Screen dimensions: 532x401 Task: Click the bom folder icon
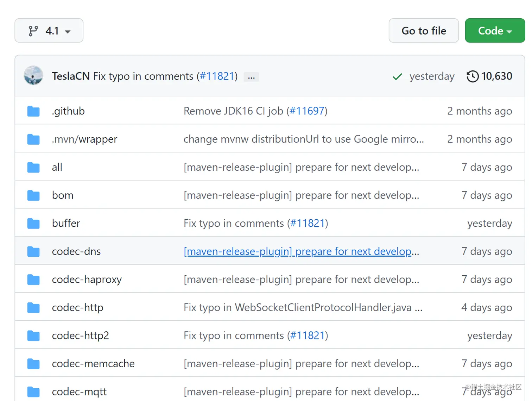click(x=33, y=195)
